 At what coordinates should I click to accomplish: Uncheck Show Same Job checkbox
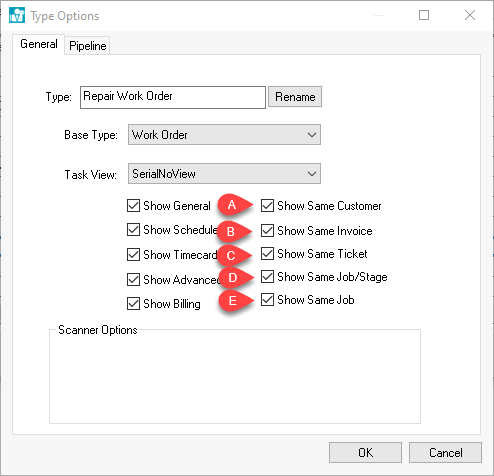267,300
